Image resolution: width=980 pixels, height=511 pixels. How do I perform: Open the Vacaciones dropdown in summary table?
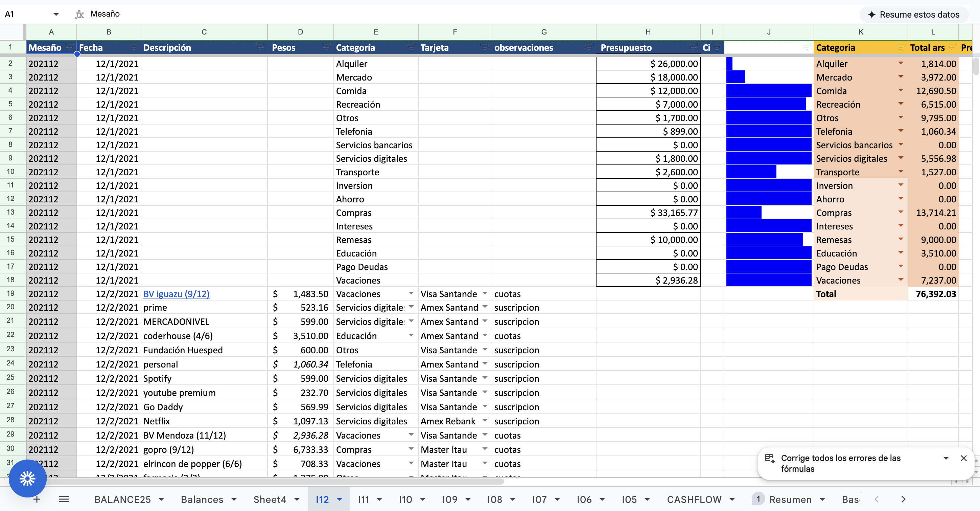[x=901, y=280]
